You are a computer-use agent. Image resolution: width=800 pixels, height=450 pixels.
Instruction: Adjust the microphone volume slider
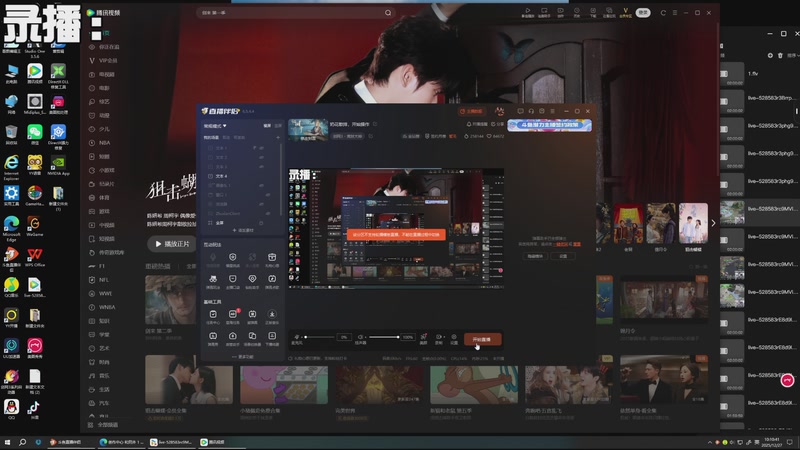pos(319,337)
